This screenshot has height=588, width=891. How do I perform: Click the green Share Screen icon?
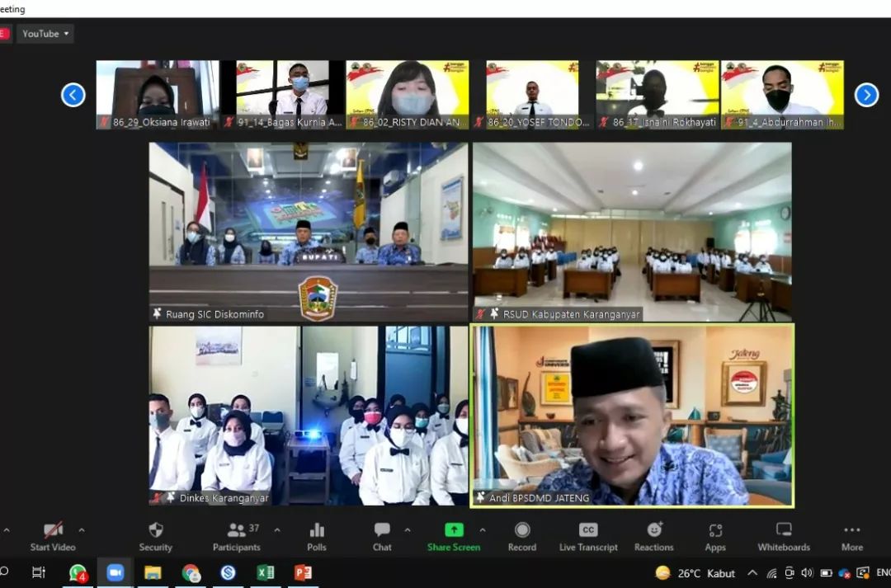click(454, 529)
